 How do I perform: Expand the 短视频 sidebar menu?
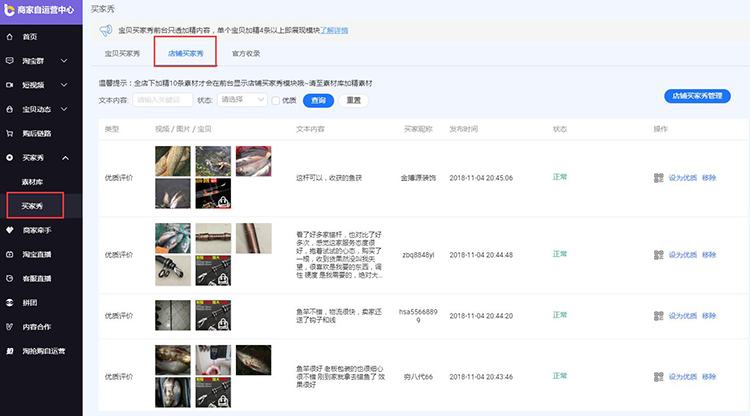66,85
